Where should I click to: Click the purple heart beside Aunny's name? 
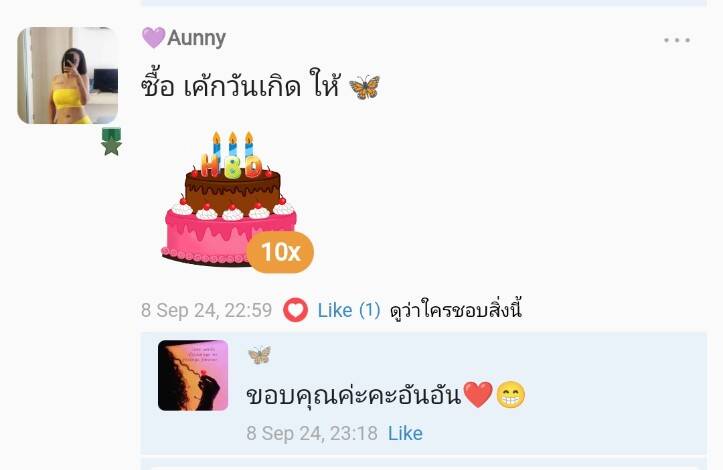tap(153, 38)
